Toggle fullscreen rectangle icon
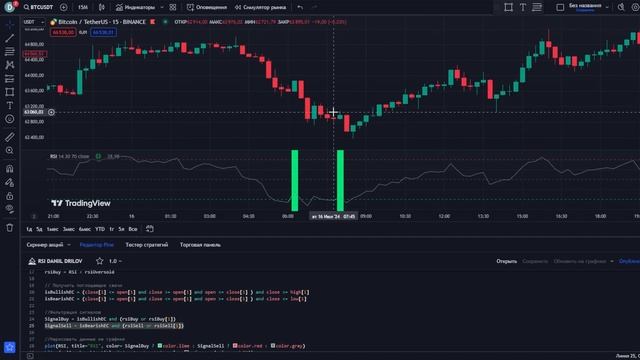 tap(560, 7)
